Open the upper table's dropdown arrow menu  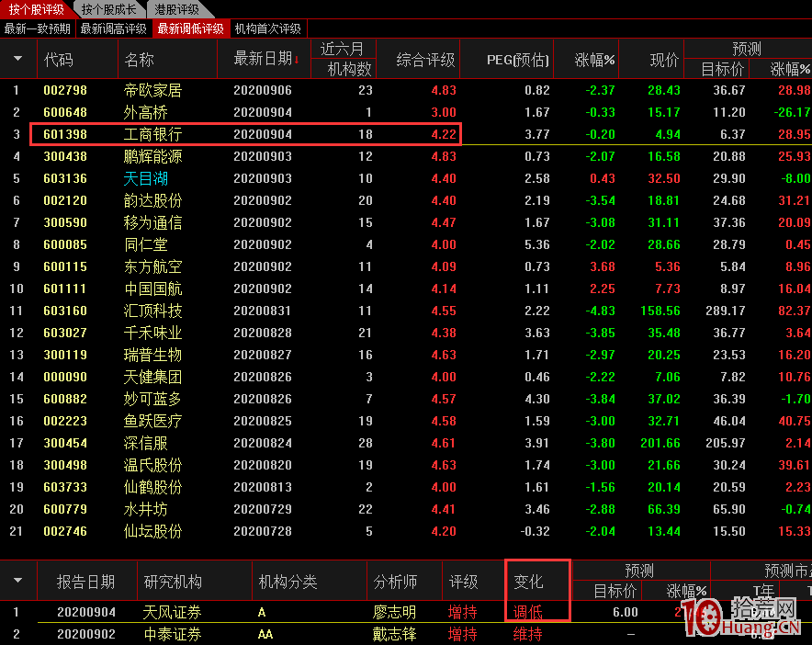pyautogui.click(x=18, y=59)
